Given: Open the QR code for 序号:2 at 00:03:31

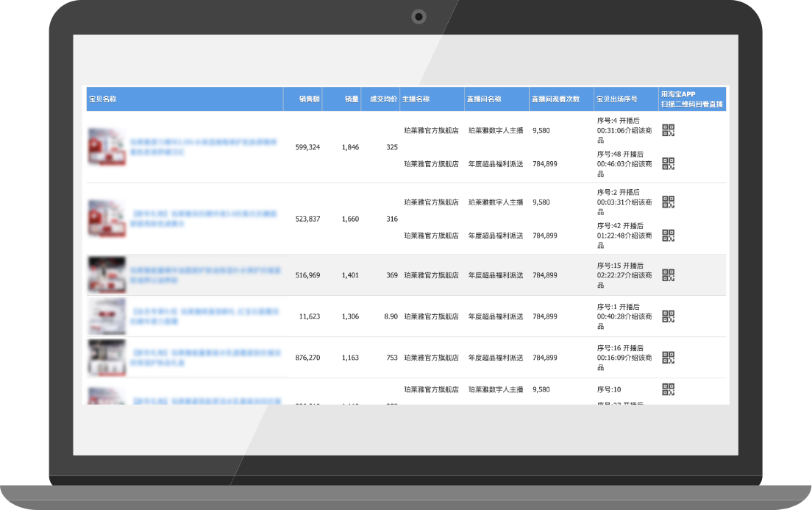Looking at the screenshot, I should (668, 202).
